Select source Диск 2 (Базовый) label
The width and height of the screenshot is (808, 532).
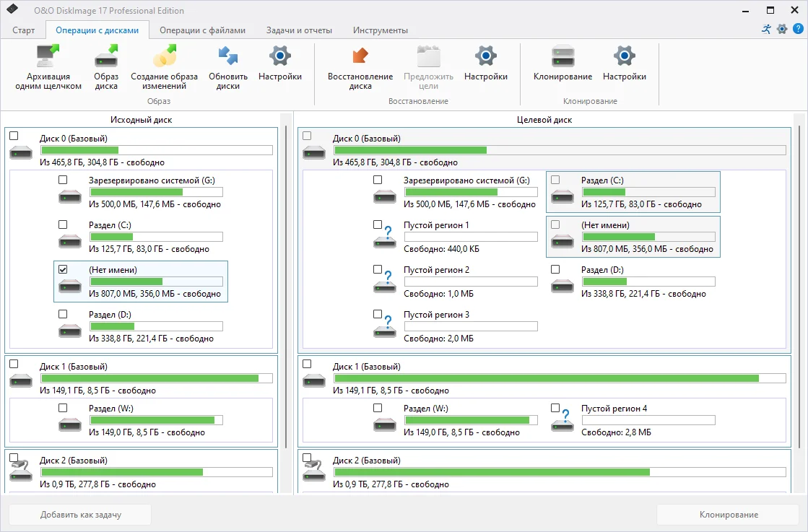(x=73, y=461)
